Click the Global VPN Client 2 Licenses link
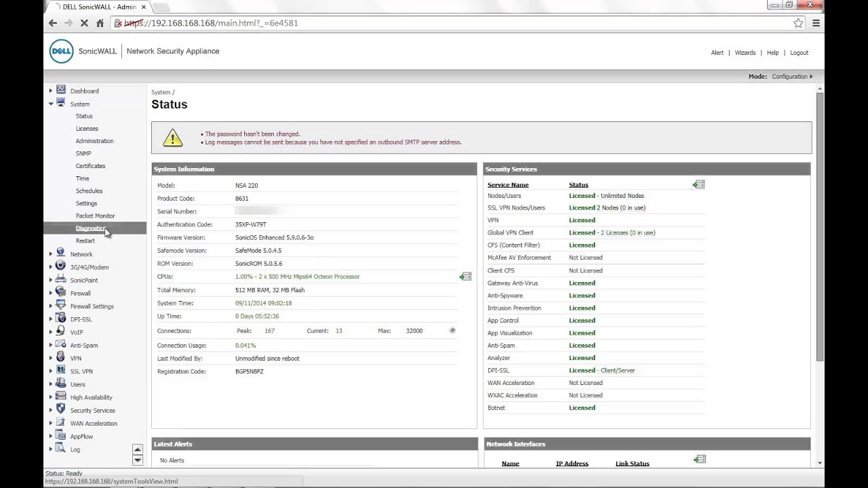The width and height of the screenshot is (868, 488). [628, 232]
